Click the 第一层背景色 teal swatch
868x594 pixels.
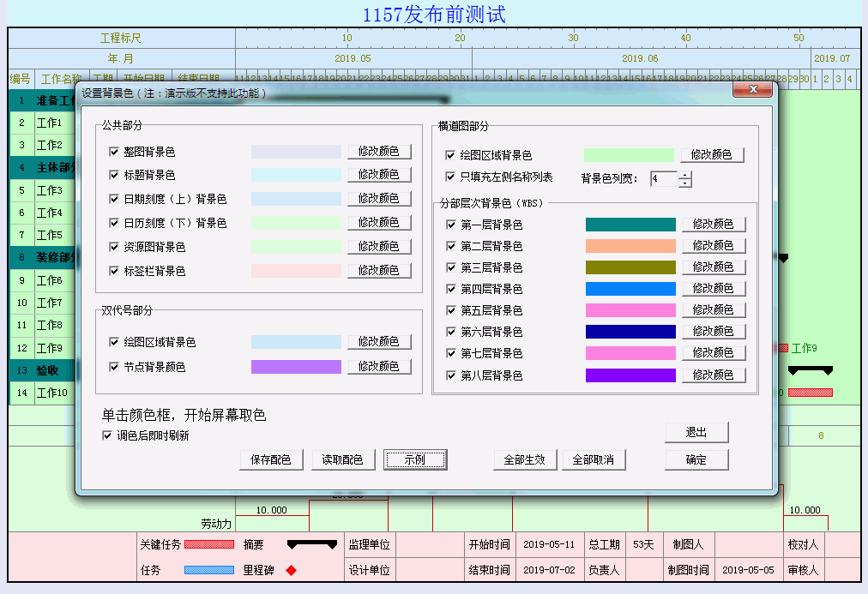pyautogui.click(x=630, y=224)
